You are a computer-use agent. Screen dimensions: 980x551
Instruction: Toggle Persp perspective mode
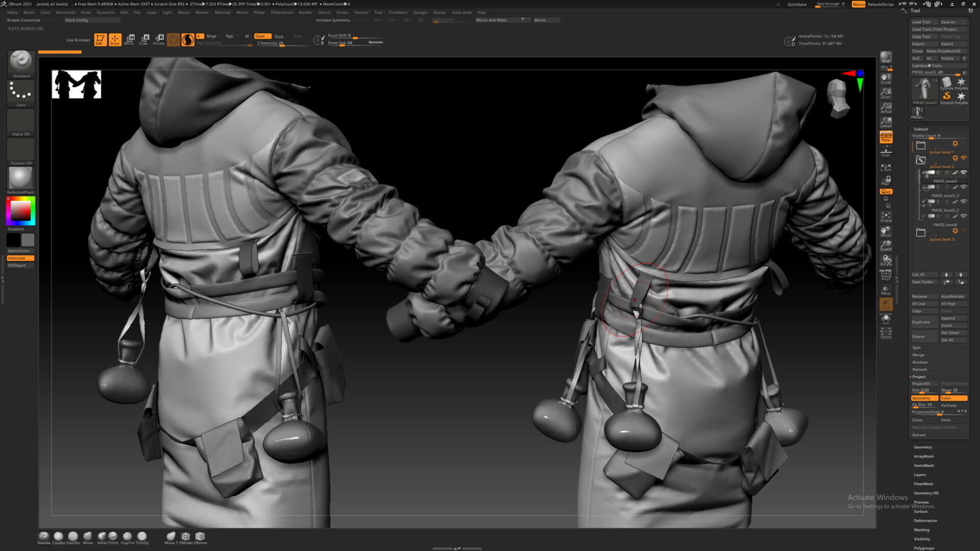[886, 137]
